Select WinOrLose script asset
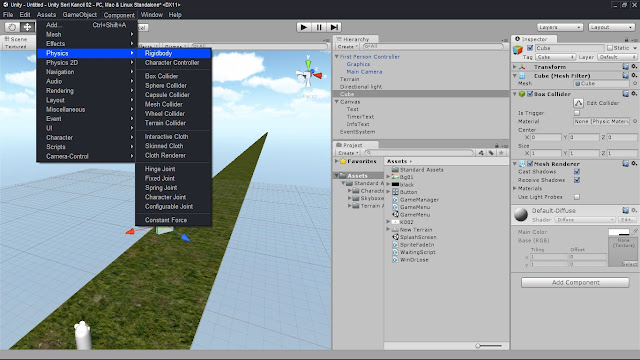Screen dimensions: 640x360 411,260
